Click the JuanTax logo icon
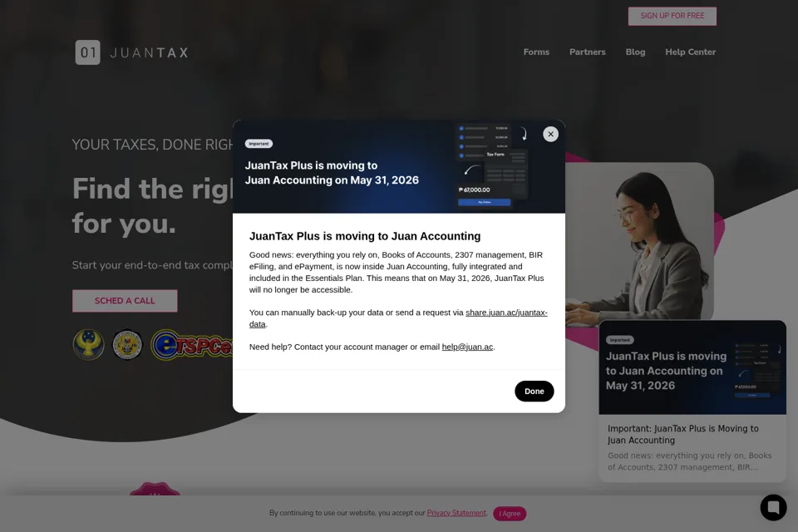Image resolution: width=798 pixels, height=532 pixels. (x=87, y=52)
